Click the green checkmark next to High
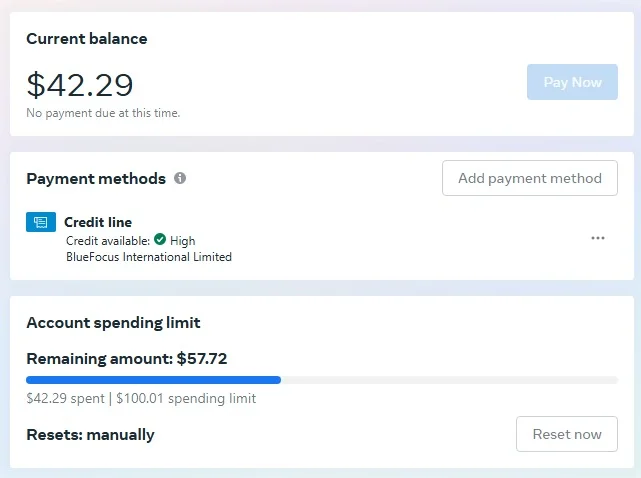Viewport: 641px width, 478px height. click(x=160, y=239)
